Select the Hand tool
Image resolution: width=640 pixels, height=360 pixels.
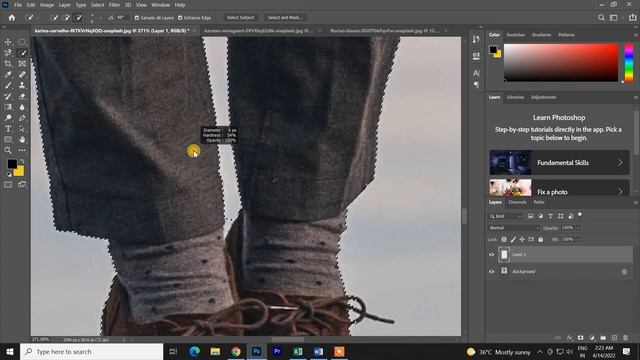(x=22, y=140)
